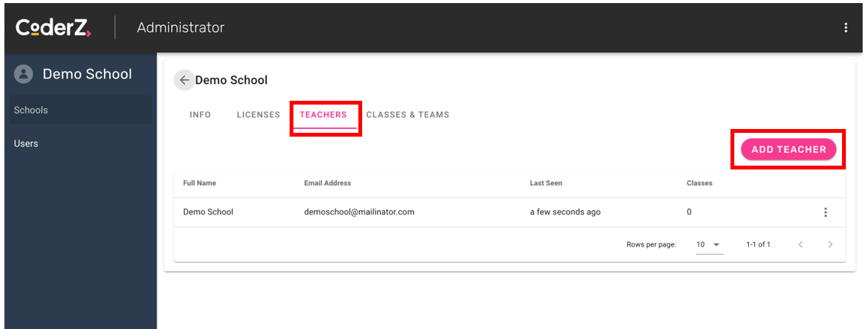Open the row actions menu for Demo School teacher

pos(825,212)
